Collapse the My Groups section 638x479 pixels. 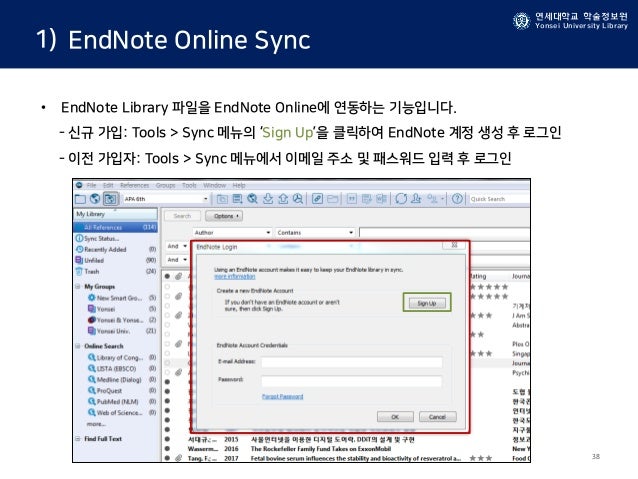coord(77,287)
